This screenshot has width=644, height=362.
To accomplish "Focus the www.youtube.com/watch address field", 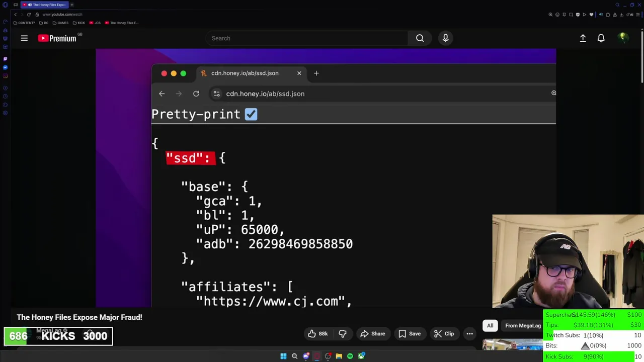I will (62, 15).
